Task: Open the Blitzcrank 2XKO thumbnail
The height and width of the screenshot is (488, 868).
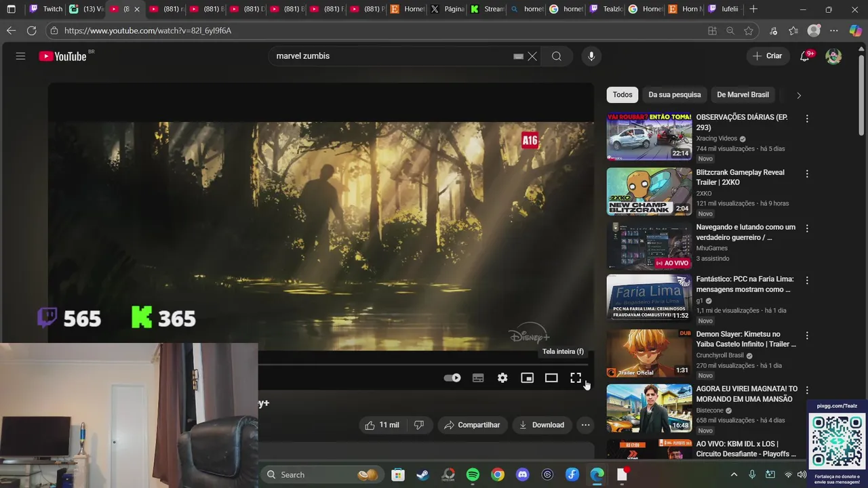Action: click(x=649, y=191)
